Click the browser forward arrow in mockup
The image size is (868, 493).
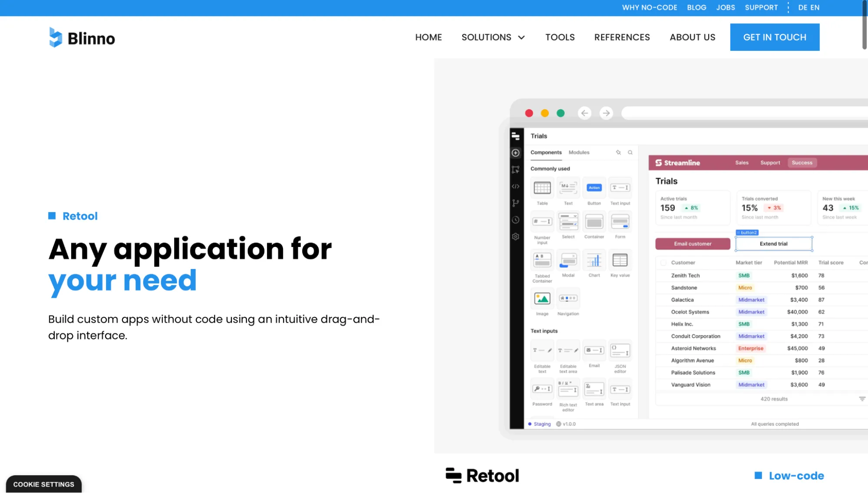[x=606, y=113]
